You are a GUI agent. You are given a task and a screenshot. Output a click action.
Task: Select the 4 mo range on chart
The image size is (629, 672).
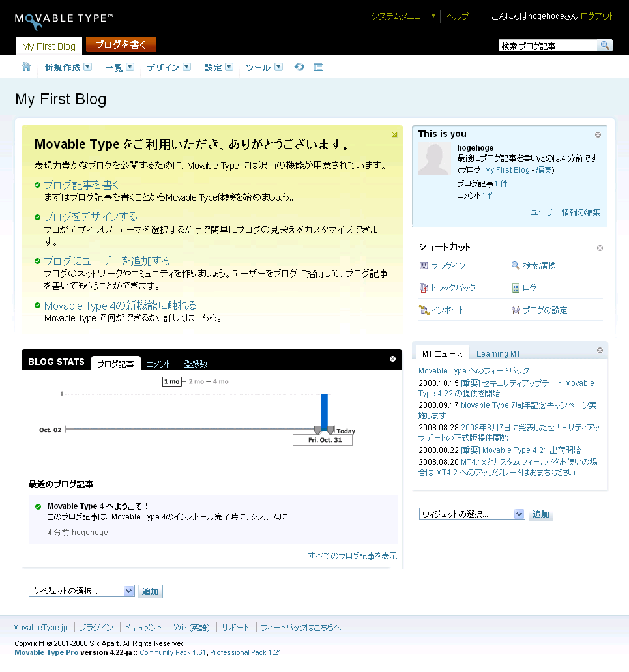tap(221, 381)
